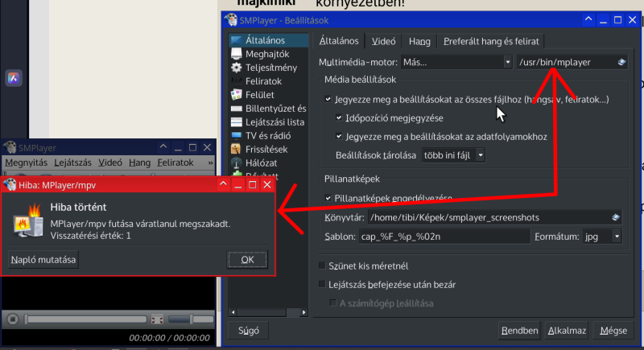Select the Általános category icon in sidebar
The width and height of the screenshot is (644, 350).
coord(237,40)
